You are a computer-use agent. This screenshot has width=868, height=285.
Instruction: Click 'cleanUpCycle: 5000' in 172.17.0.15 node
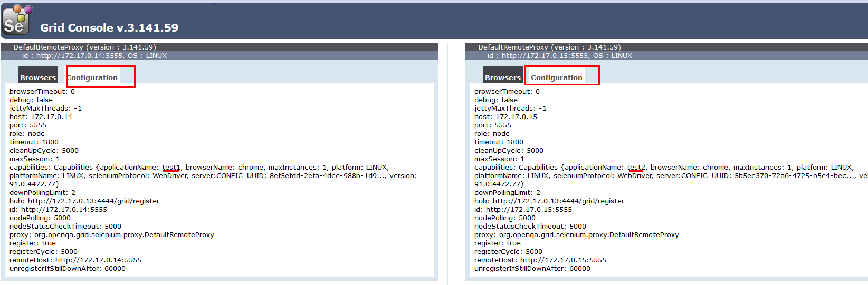click(509, 151)
